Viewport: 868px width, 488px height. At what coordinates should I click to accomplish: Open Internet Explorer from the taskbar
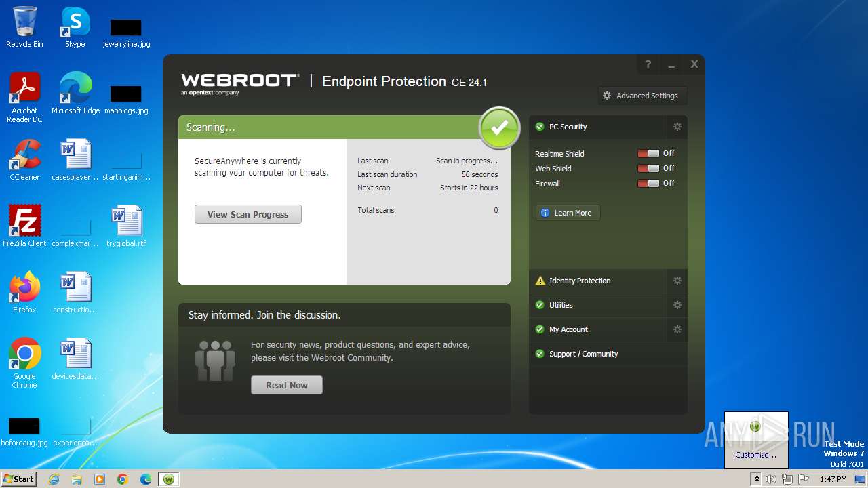[x=54, y=479]
